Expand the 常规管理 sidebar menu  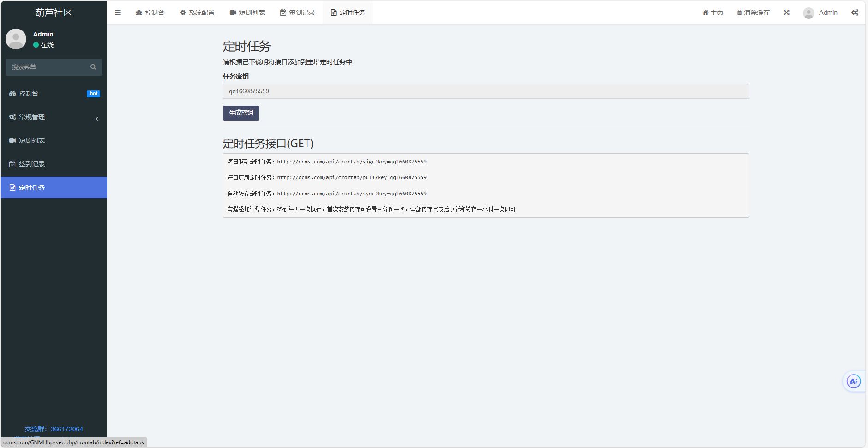click(54, 117)
